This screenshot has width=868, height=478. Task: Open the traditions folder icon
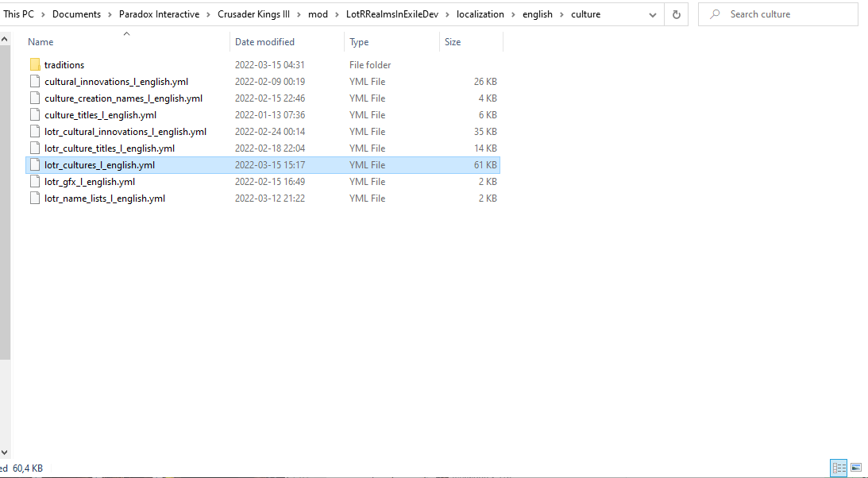coord(35,65)
